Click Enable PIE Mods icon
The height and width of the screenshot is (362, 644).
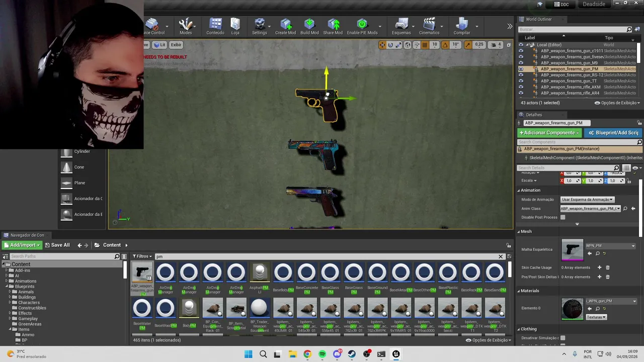point(362,26)
